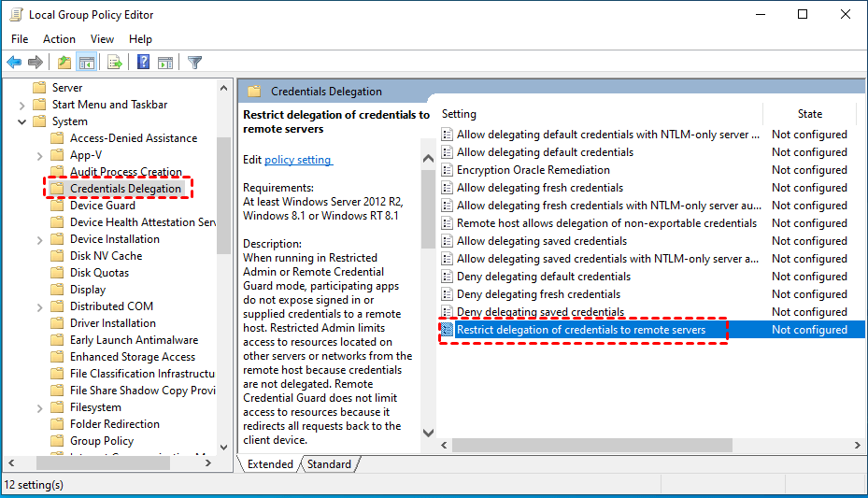Image resolution: width=868 pixels, height=498 pixels.
Task: Click the Forward arrow in the toolbar
Action: pos(36,63)
